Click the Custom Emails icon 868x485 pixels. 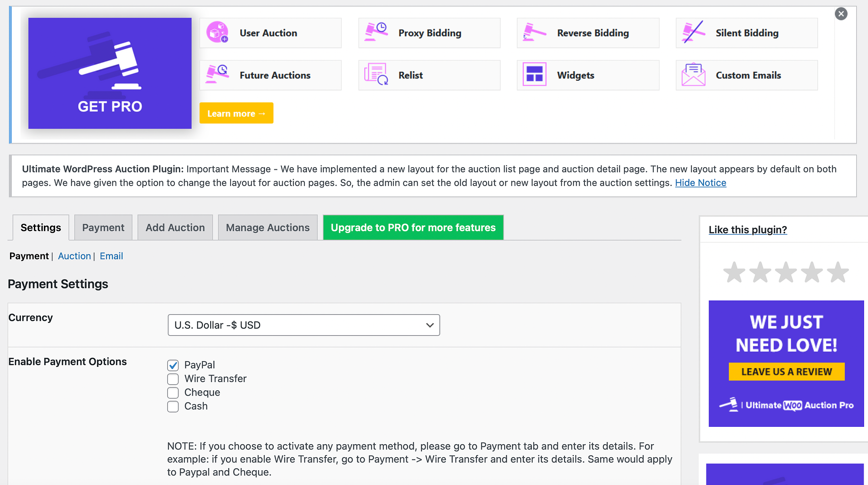click(x=693, y=75)
